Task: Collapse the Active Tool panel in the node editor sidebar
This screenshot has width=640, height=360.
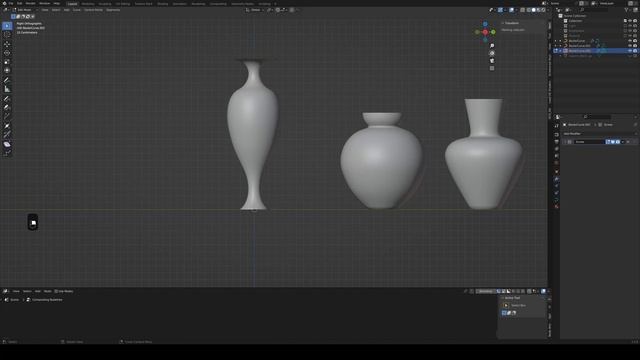Action: point(502,298)
